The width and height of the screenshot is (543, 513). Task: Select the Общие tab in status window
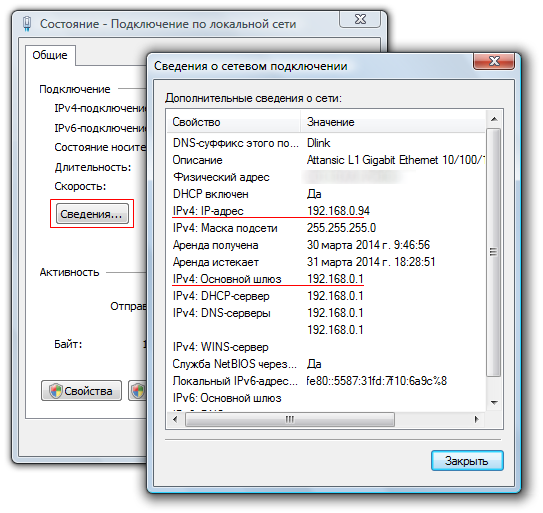coord(50,55)
